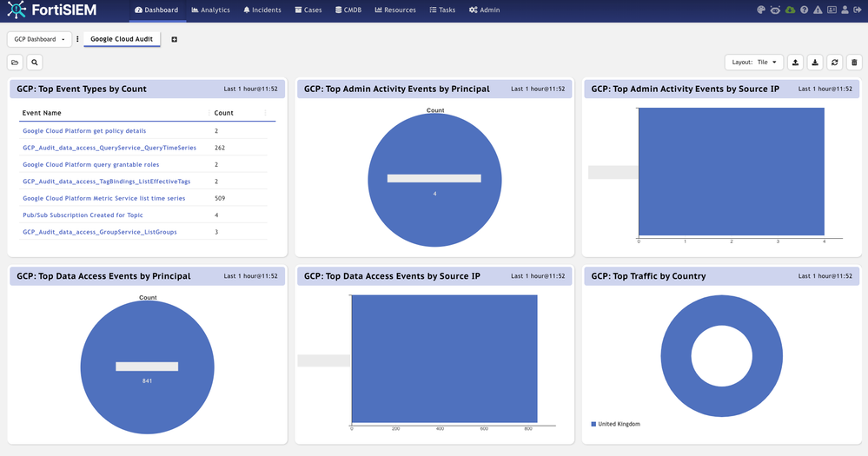Open Google Cloud Platform query grantable roles link
This screenshot has height=456, width=868.
tap(90, 165)
